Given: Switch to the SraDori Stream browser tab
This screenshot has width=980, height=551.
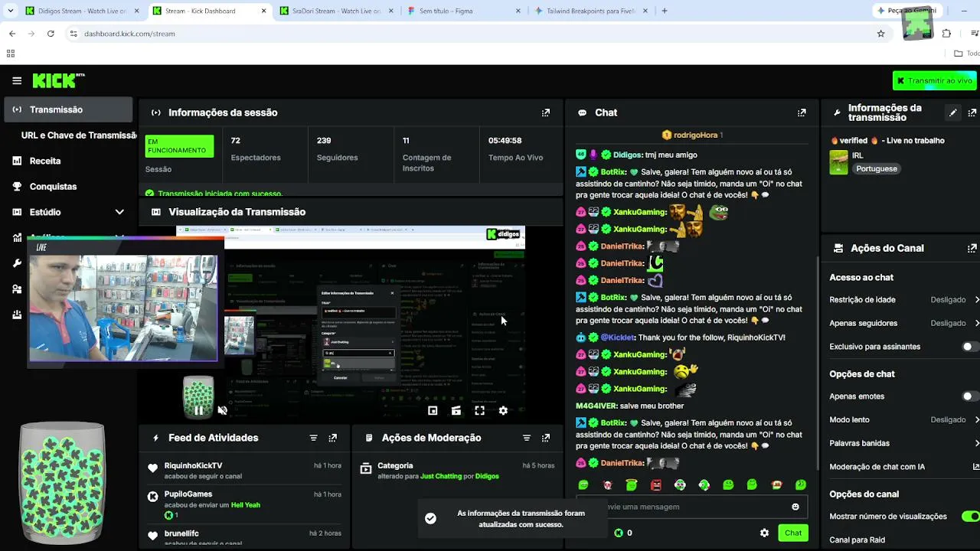Looking at the screenshot, I should pyautogui.click(x=335, y=11).
